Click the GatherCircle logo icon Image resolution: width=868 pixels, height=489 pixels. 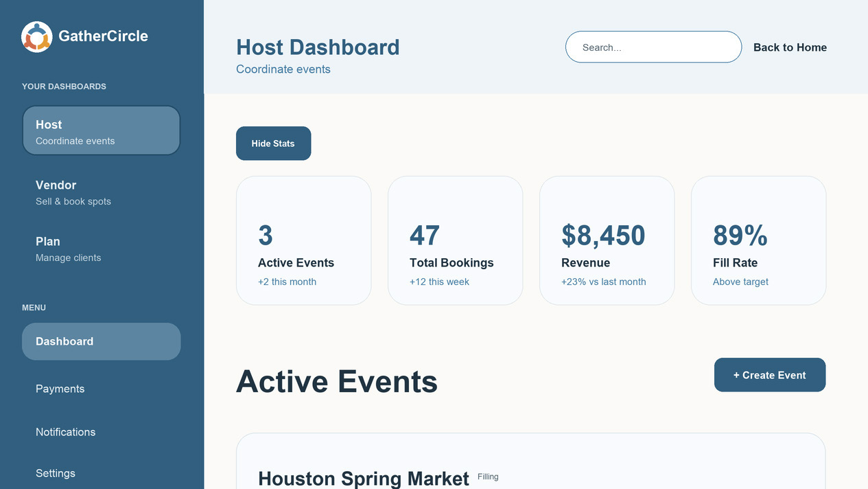[x=36, y=36]
